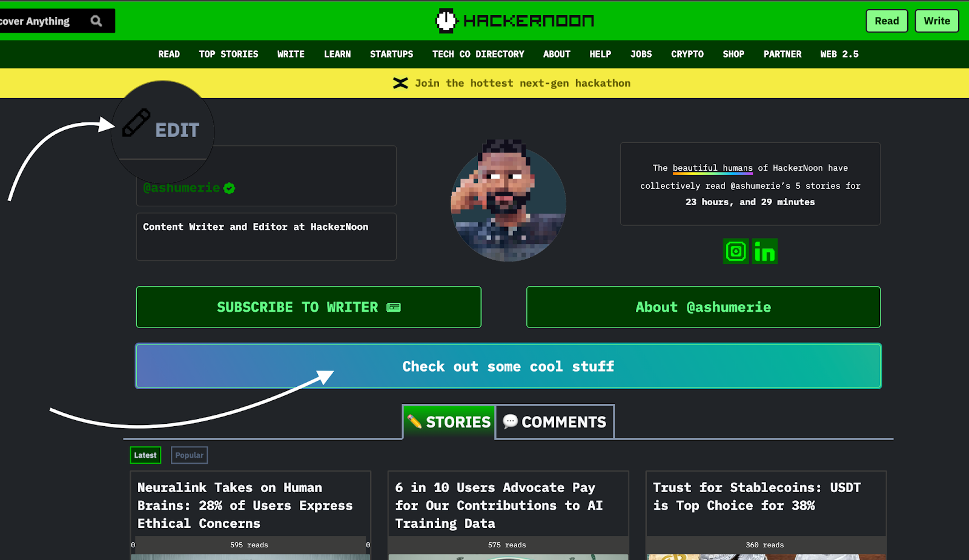The height and width of the screenshot is (560, 969).
Task: Open HELP in the navigation bar
Action: (600, 54)
